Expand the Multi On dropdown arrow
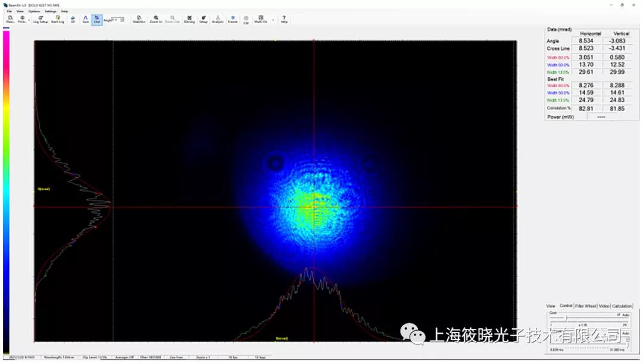Image resolution: width=643 pixels, height=364 pixels. [273, 20]
